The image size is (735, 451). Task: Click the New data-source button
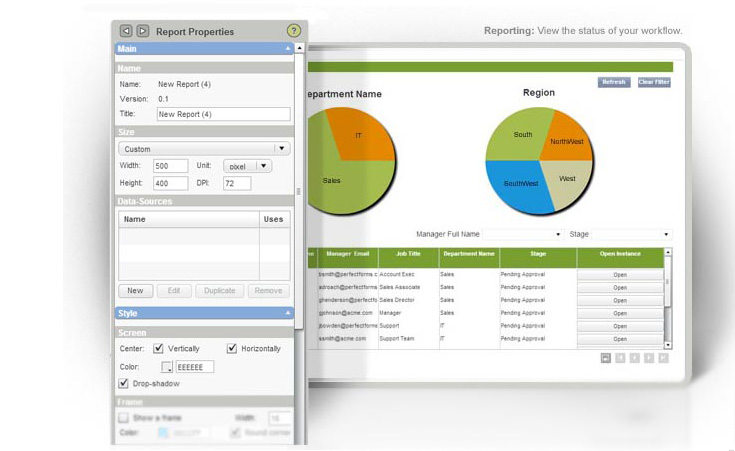(135, 291)
